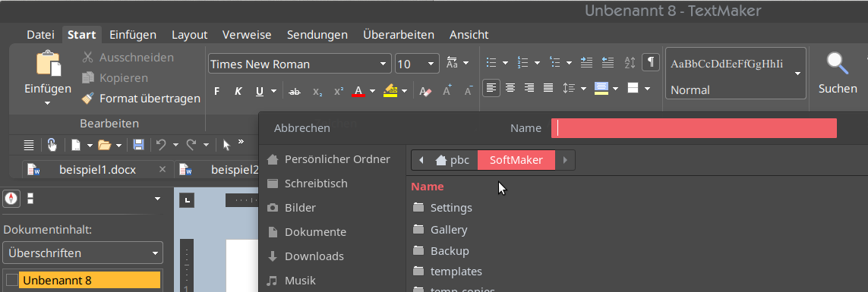Select Downloads in the dialog sidebar
The image size is (868, 292).
click(306, 256)
